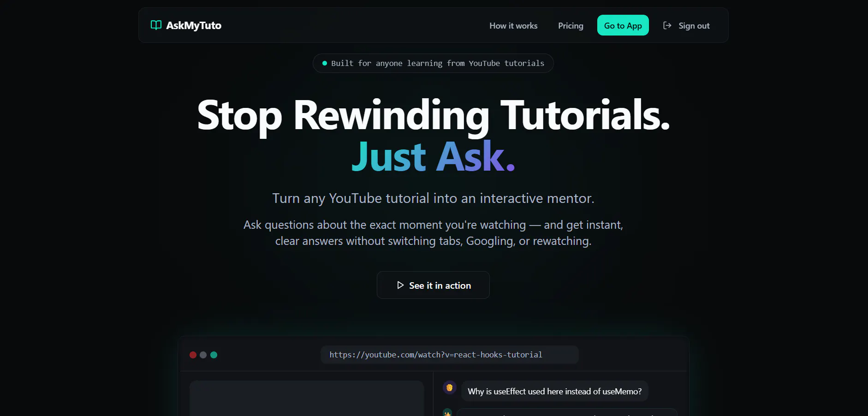Click the See it in action button

click(x=433, y=285)
